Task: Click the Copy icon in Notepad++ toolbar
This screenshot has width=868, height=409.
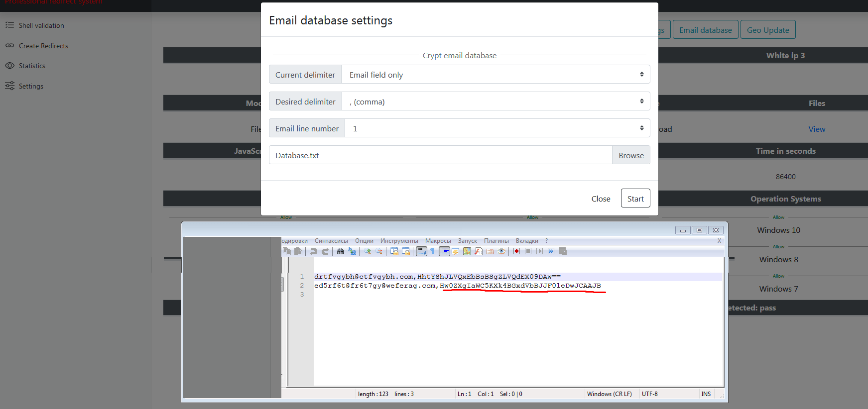Action: (287, 251)
